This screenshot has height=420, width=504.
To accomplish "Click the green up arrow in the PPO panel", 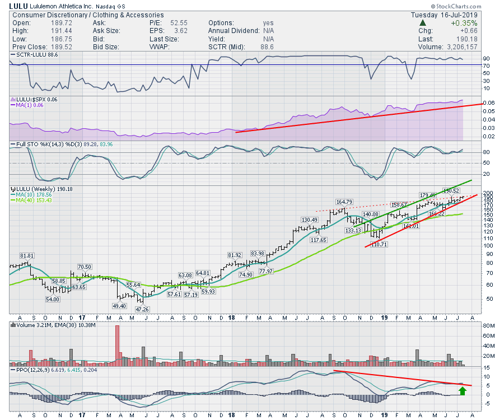I will (462, 391).
